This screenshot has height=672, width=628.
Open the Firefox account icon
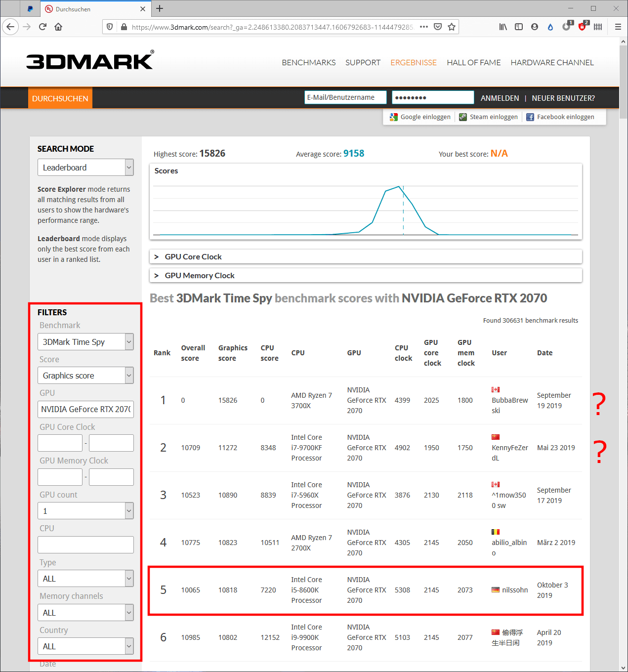pyautogui.click(x=535, y=27)
